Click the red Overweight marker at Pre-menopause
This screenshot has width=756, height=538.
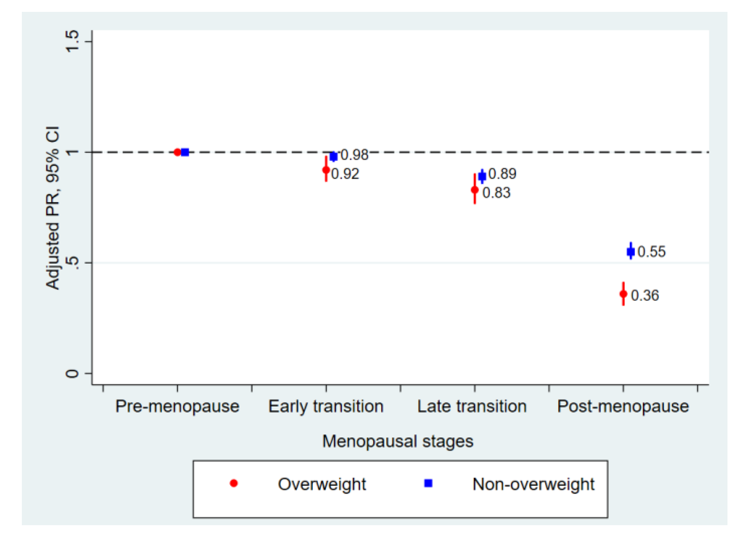(177, 152)
